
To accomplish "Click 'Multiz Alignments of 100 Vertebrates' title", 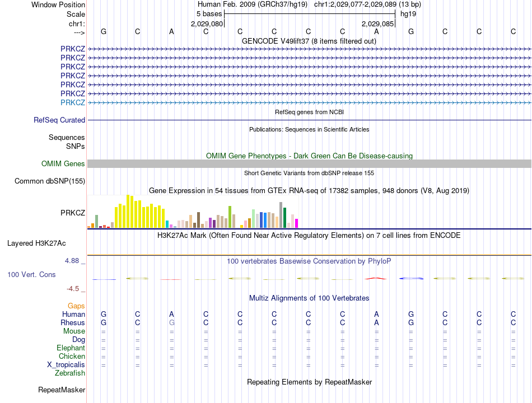I will coord(309,298).
